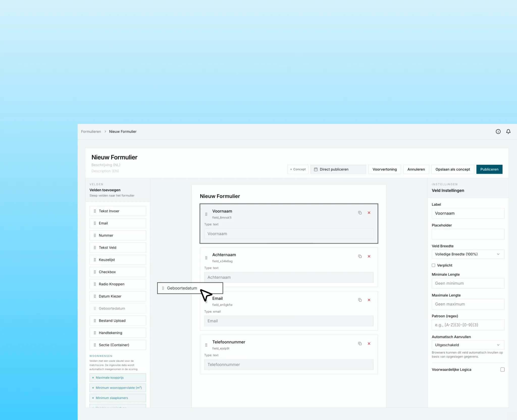517x420 pixels.
Task: Click drag handle of Datum Kiezer
Action: click(95, 296)
